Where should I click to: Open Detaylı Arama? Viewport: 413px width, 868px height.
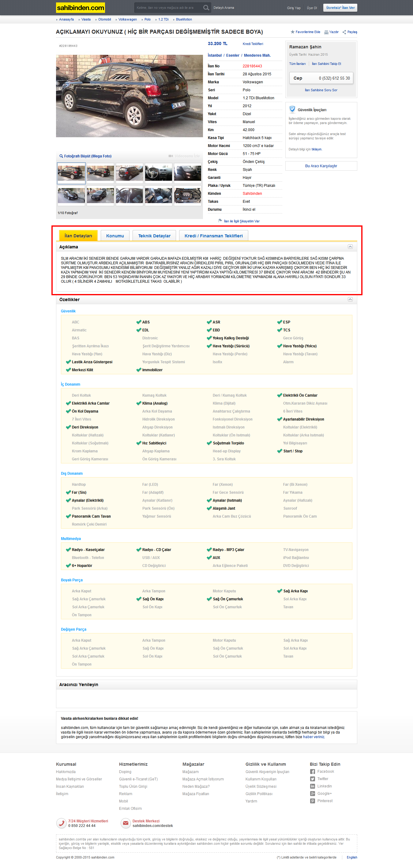224,7
